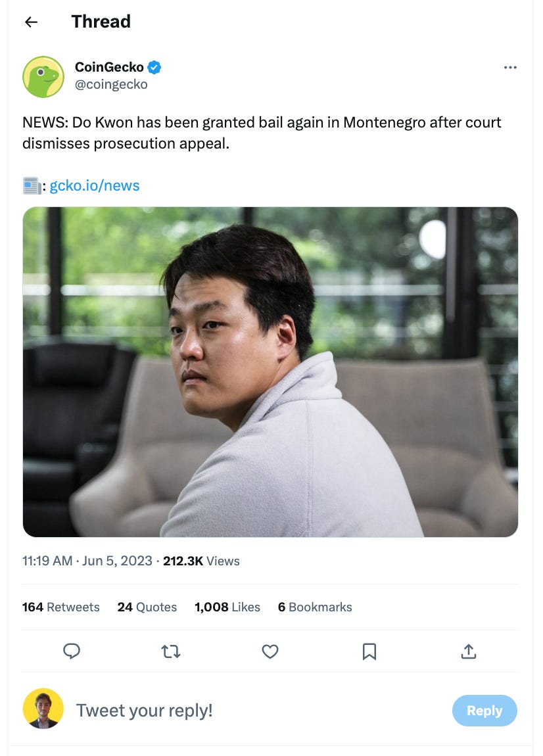The image size is (543, 756).
Task: Submit with the Reply button
Action: 484,711
